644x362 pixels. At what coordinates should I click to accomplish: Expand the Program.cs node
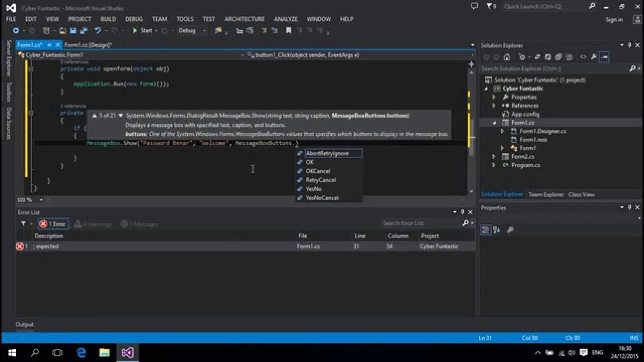coord(494,165)
